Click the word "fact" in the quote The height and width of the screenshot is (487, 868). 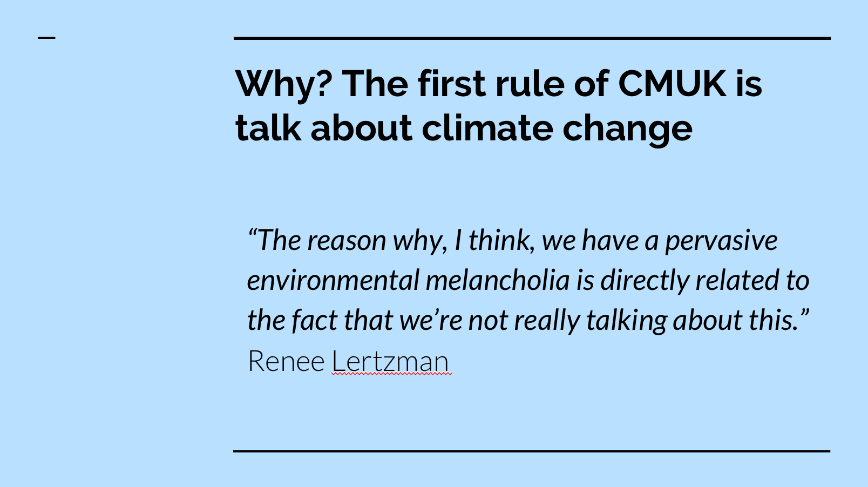point(315,320)
